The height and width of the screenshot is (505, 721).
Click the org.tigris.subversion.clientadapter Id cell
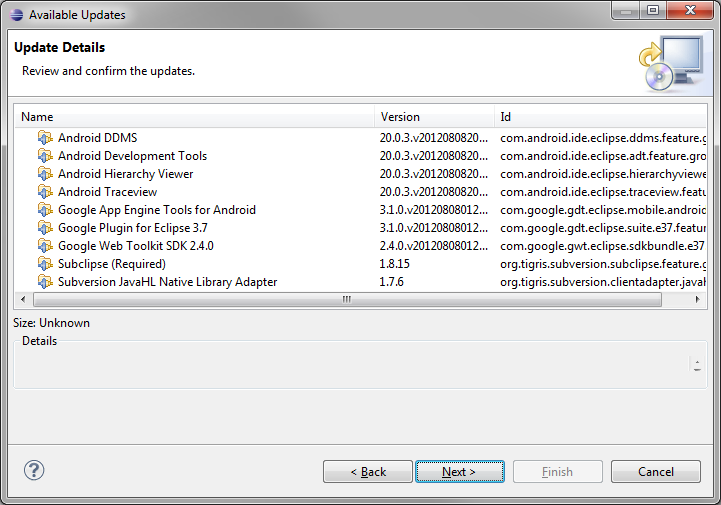click(603, 281)
